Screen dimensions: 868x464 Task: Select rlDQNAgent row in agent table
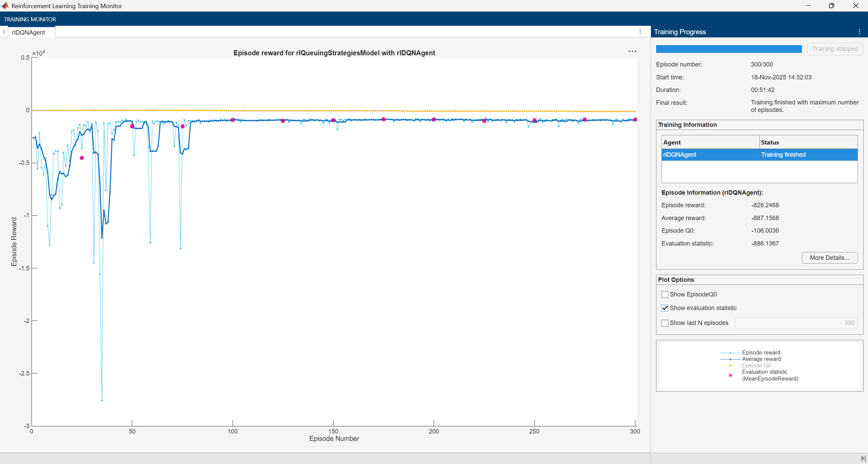pyautogui.click(x=710, y=155)
